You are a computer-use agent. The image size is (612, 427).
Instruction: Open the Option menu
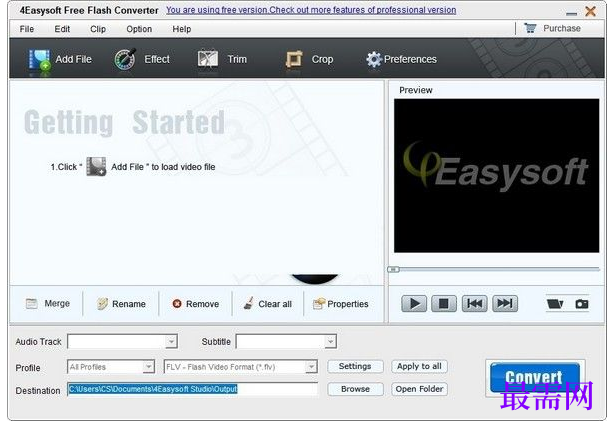[x=139, y=29]
